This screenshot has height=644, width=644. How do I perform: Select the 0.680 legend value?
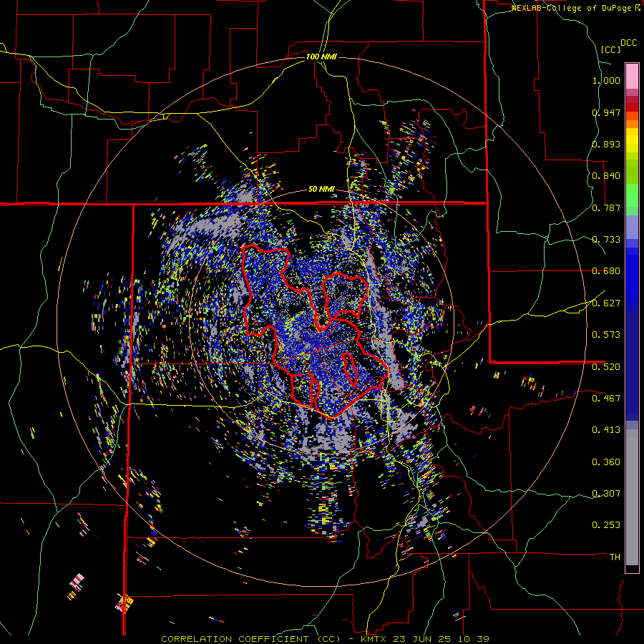pyautogui.click(x=606, y=271)
